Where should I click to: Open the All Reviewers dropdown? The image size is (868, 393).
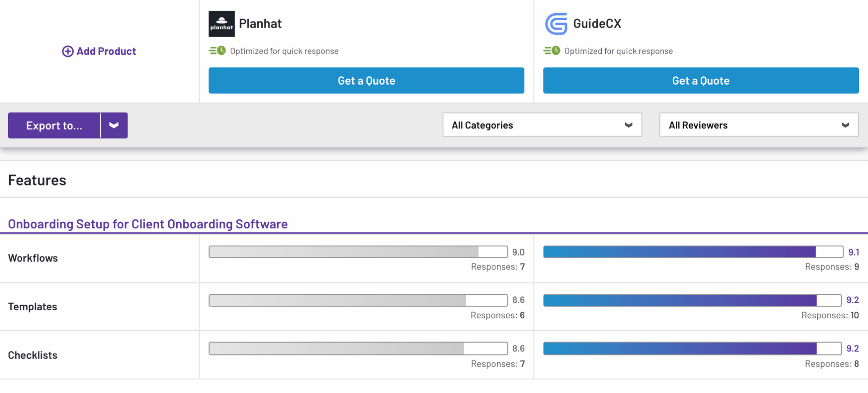click(x=759, y=125)
